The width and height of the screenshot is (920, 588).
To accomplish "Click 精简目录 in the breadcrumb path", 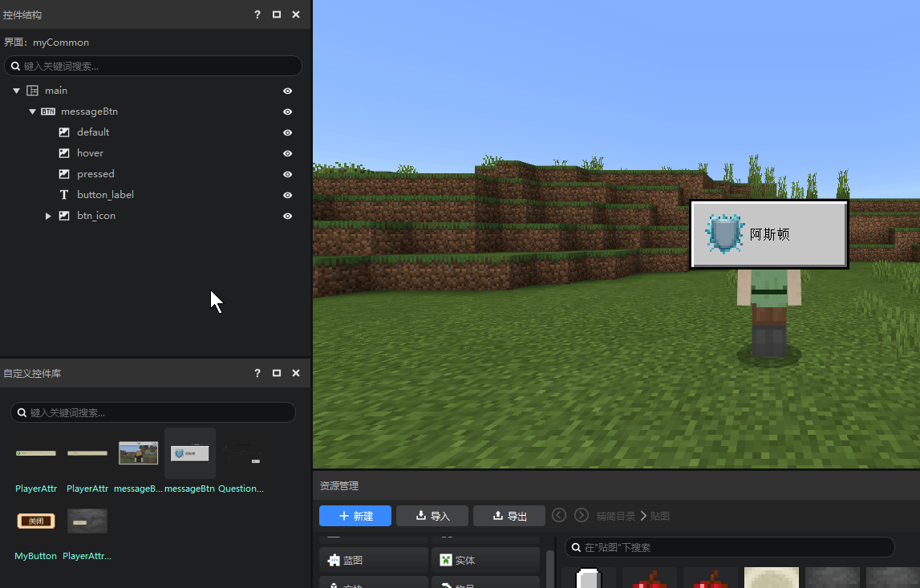I will (x=615, y=516).
